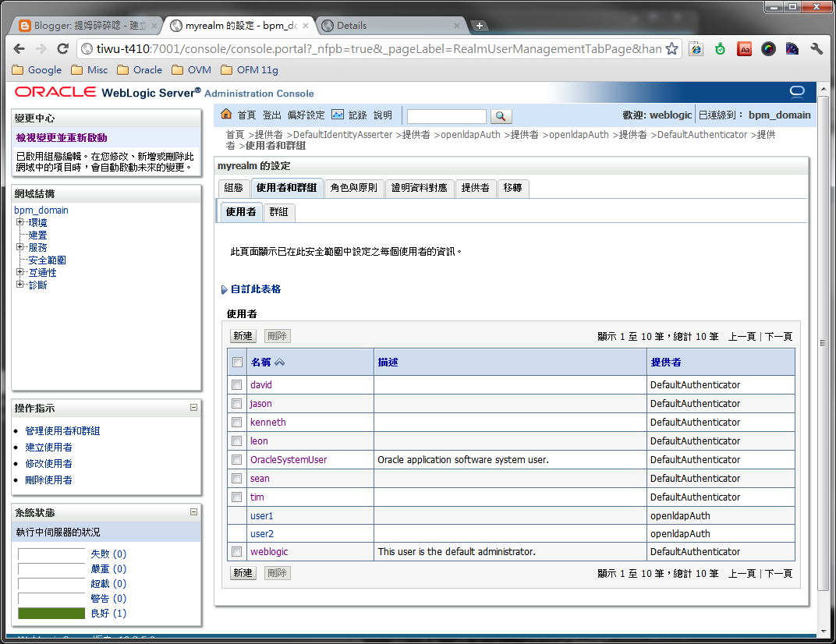Check the box for OracleSystemUser
Viewport: 836px width, 644px height.
point(237,459)
